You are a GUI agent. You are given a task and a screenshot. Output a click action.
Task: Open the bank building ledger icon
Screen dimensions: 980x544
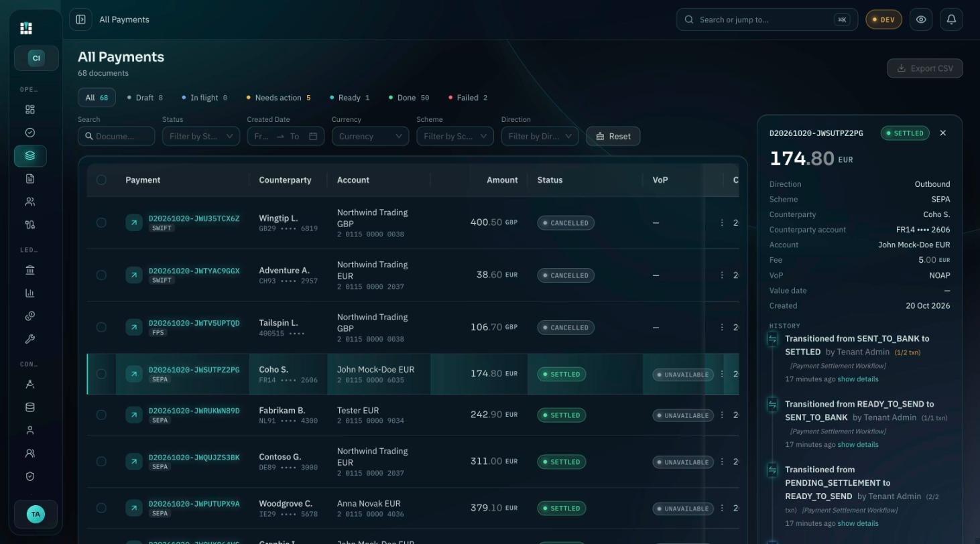[30, 270]
